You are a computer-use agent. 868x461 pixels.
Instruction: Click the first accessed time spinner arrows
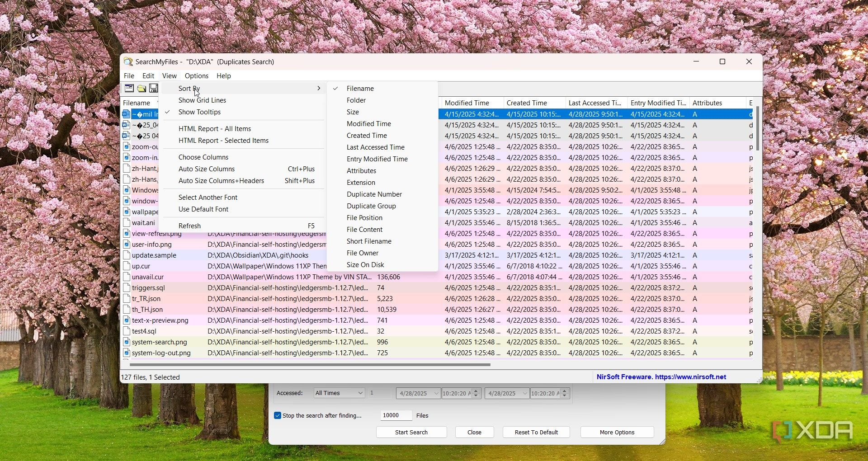476,393
